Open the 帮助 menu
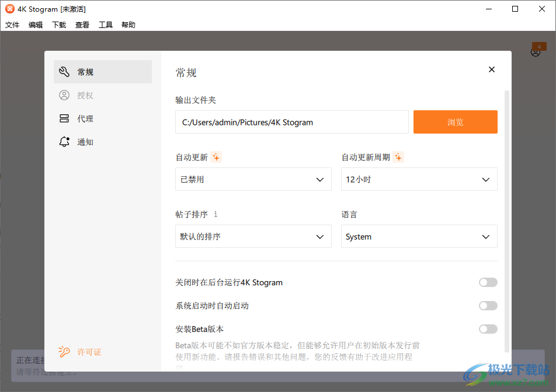This screenshot has width=556, height=392. pos(128,24)
